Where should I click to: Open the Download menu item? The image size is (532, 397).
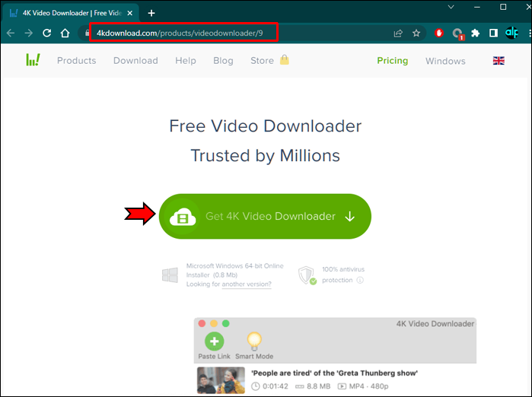tap(135, 60)
